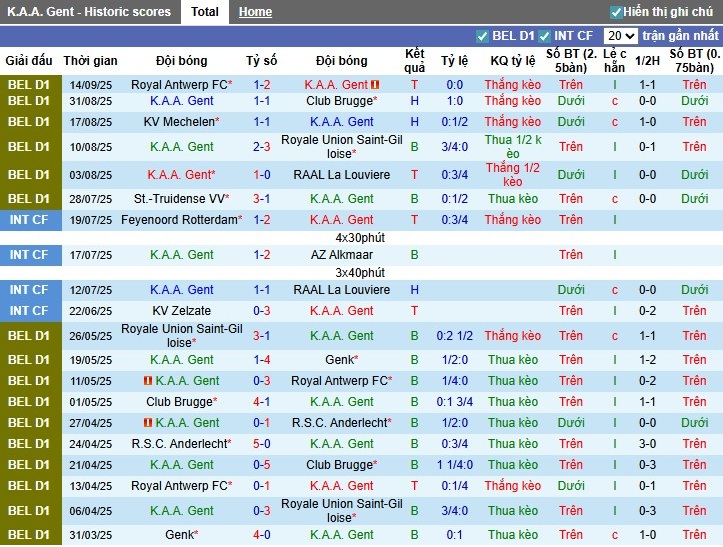The height and width of the screenshot is (547, 723).
Task: Click red card icon before K.A.A. Gent on 11/05/25
Action: (x=147, y=381)
